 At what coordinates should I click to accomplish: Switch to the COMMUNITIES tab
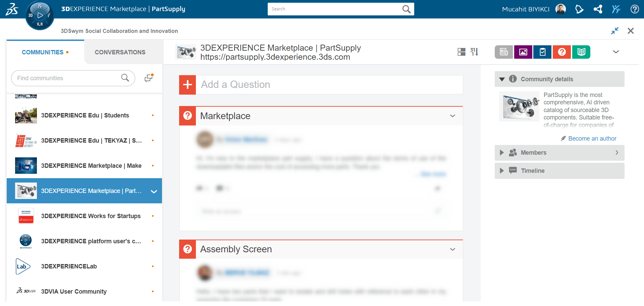click(45, 52)
